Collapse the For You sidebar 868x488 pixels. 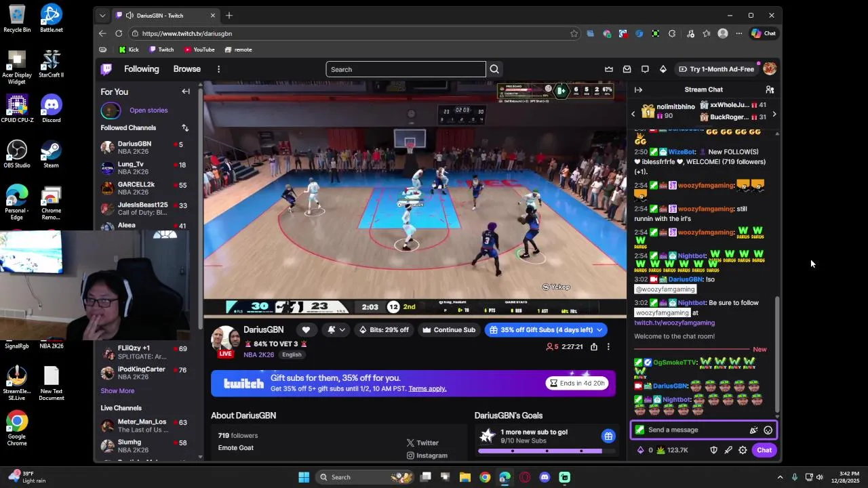[186, 91]
